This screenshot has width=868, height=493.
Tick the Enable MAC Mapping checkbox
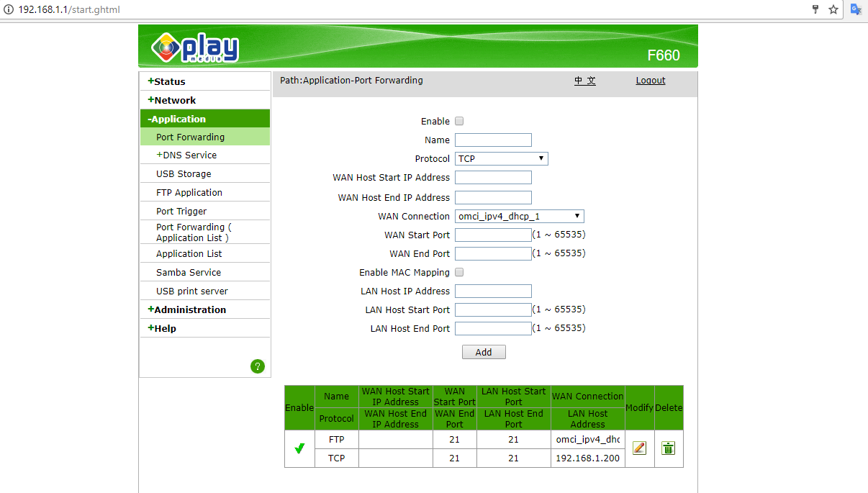459,273
